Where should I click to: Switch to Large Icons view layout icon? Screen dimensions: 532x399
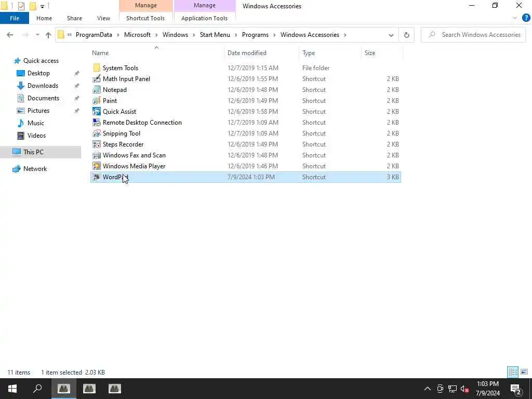pyautogui.click(x=524, y=372)
